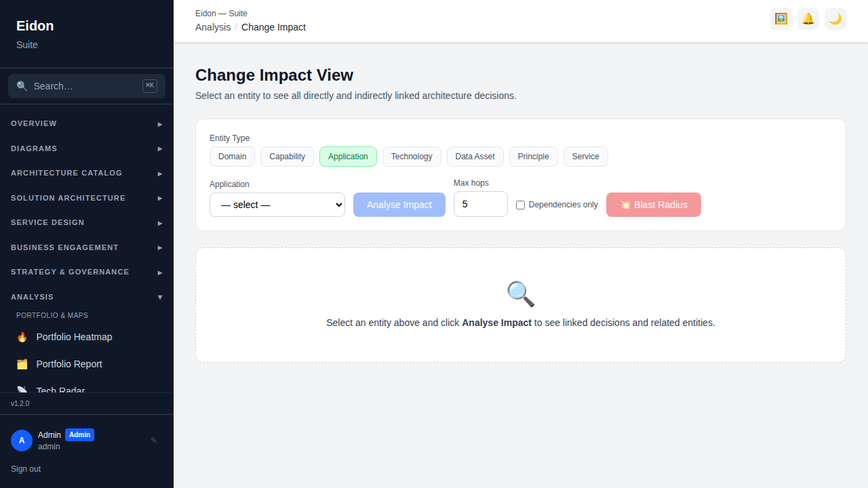Image resolution: width=868 pixels, height=488 pixels.
Task: Click the Eidon Suite logo title
Action: coord(35,26)
